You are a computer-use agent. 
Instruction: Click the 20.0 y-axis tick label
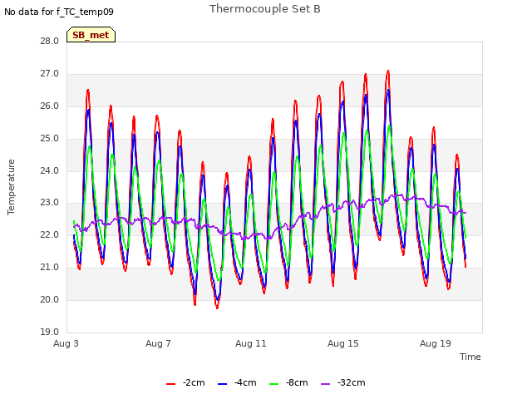[x=50, y=299]
